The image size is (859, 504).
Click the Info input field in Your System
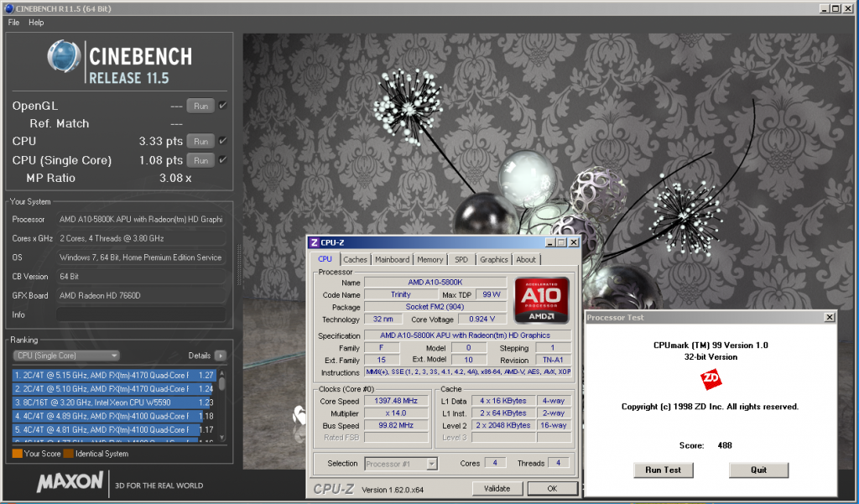click(x=141, y=314)
